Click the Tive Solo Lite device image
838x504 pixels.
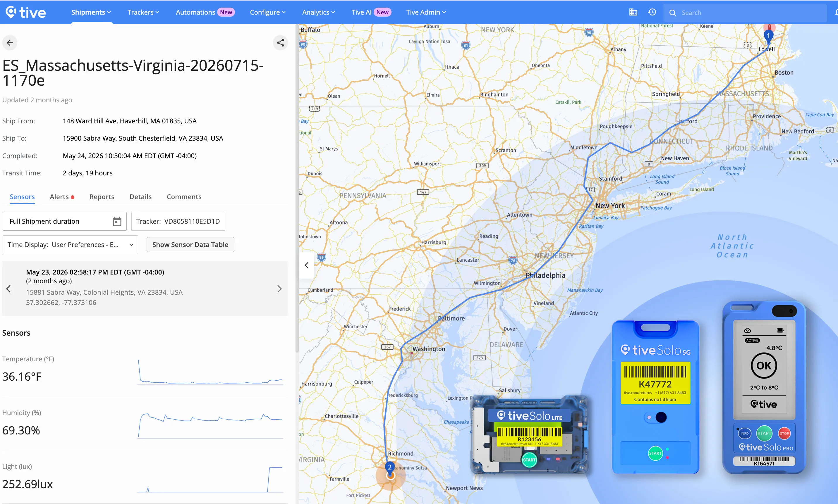coord(529,435)
